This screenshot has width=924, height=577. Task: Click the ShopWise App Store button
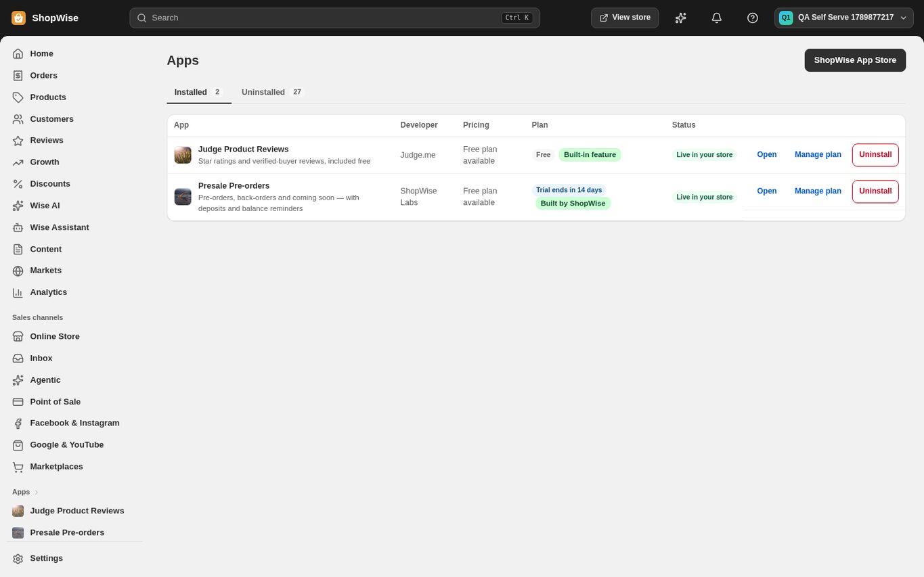coord(855,60)
